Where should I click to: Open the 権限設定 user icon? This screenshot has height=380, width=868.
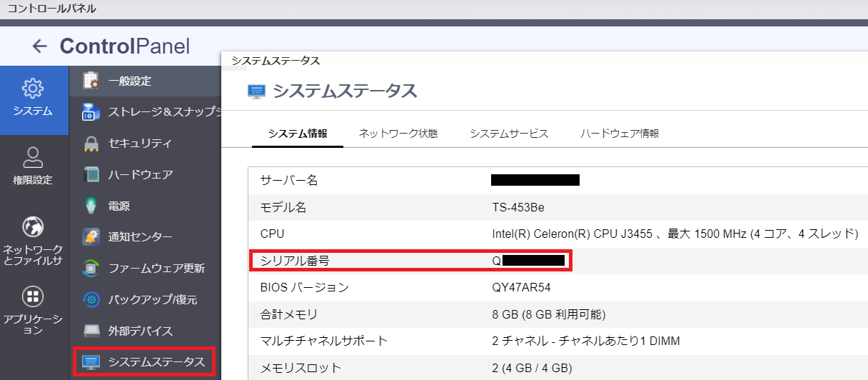(x=33, y=157)
